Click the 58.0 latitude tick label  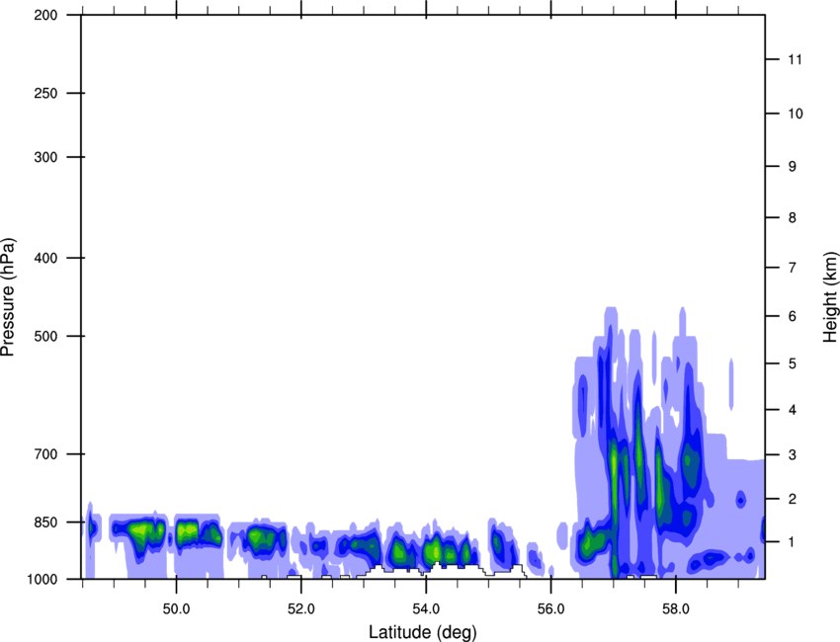676,609
